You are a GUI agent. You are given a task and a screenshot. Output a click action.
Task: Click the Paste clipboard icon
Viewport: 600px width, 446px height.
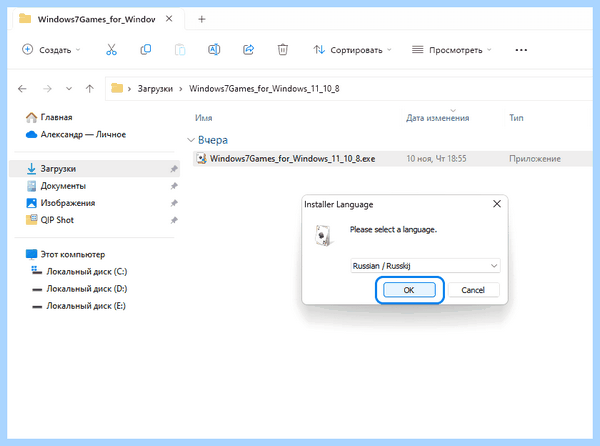(x=180, y=50)
